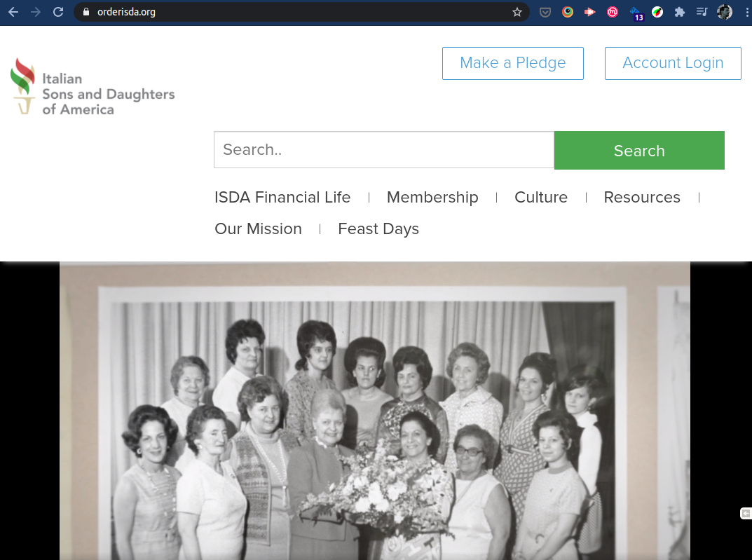The image size is (752, 560).
Task: Open the Account Login page
Action: point(673,63)
